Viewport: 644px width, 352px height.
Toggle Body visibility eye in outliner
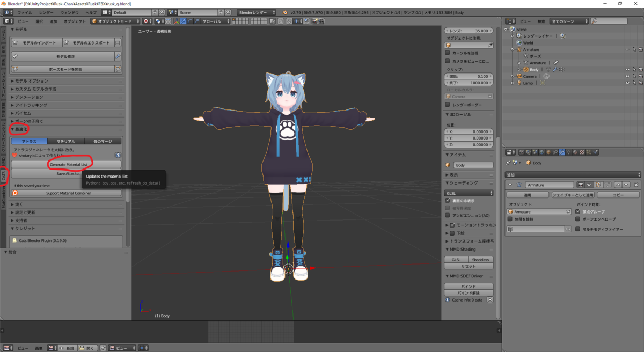click(x=627, y=69)
